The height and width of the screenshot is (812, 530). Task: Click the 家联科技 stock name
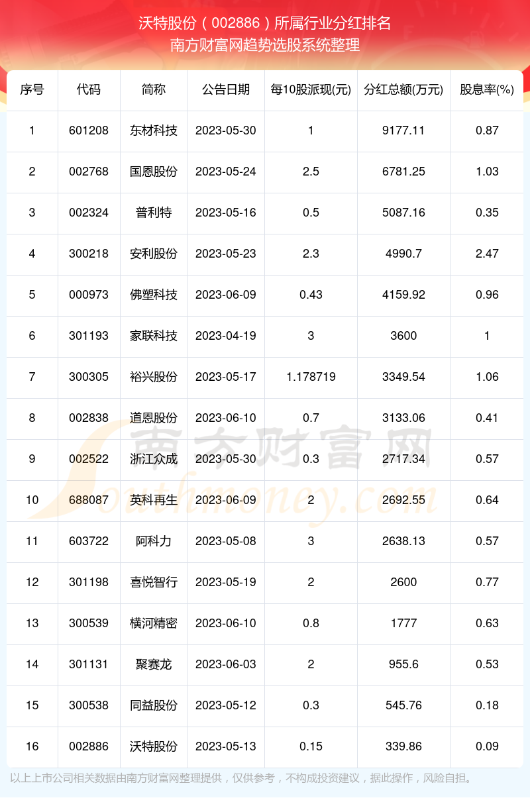154,336
